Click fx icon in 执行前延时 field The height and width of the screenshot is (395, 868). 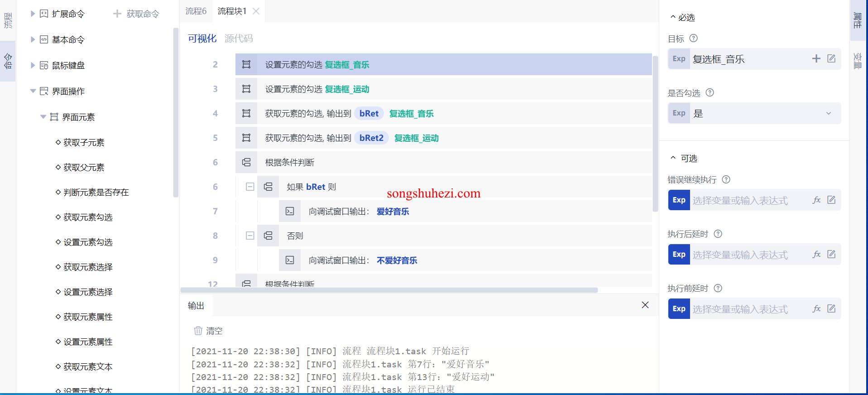click(817, 308)
